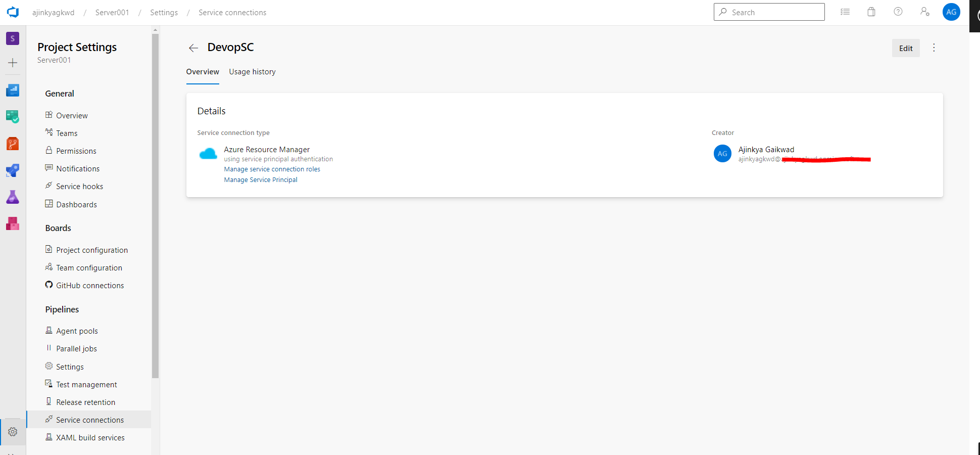Open Manage Service Principal link
This screenshot has width=980, height=455.
click(261, 180)
